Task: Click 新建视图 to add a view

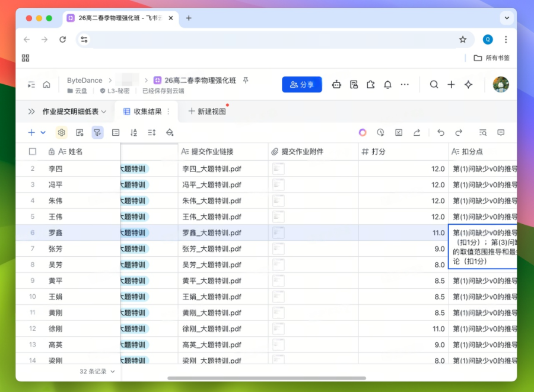Action: (206, 111)
